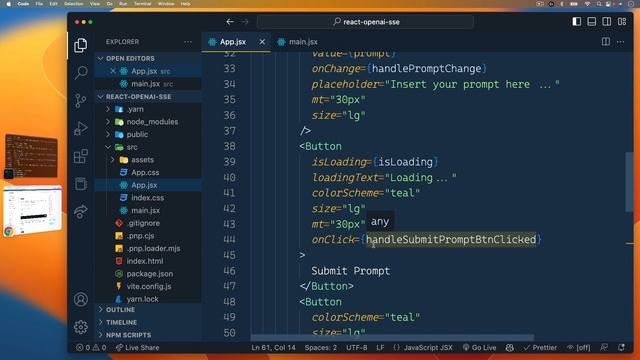Image resolution: width=640 pixels, height=360 pixels.
Task: Open the editor More Actions menu
Action: [620, 42]
